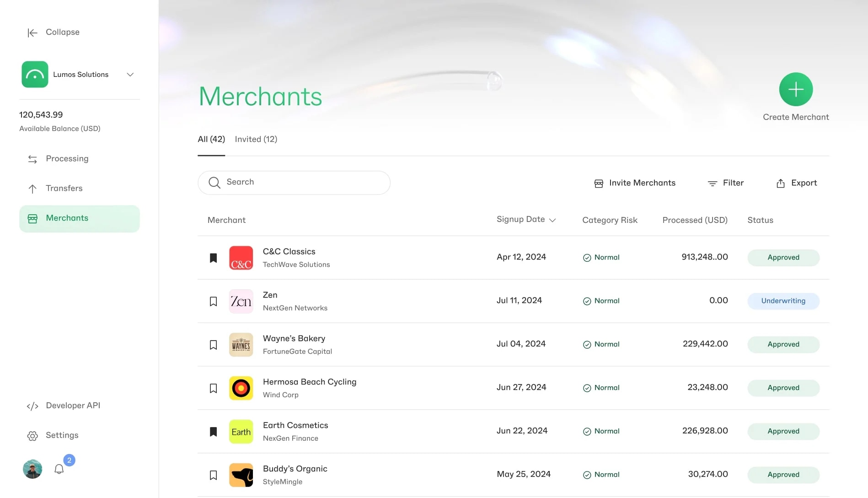Click Normal risk check icon for Earth Cosmetics
The image size is (868, 498).
[x=587, y=432]
